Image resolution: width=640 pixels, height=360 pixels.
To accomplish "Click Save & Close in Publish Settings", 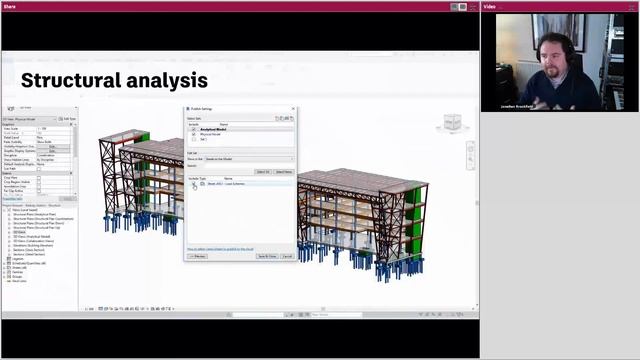I will click(x=267, y=256).
